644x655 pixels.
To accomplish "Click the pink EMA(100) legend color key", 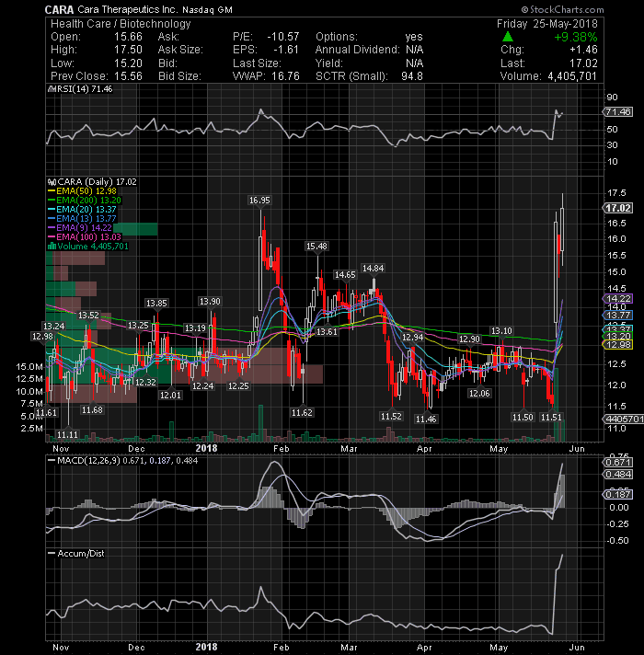I will pos(52,237).
